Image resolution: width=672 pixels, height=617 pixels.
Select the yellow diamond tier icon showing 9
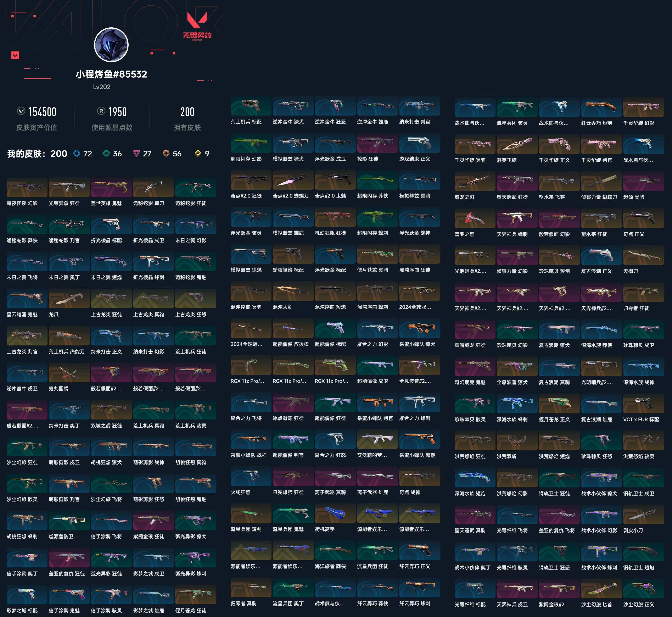pyautogui.click(x=198, y=153)
